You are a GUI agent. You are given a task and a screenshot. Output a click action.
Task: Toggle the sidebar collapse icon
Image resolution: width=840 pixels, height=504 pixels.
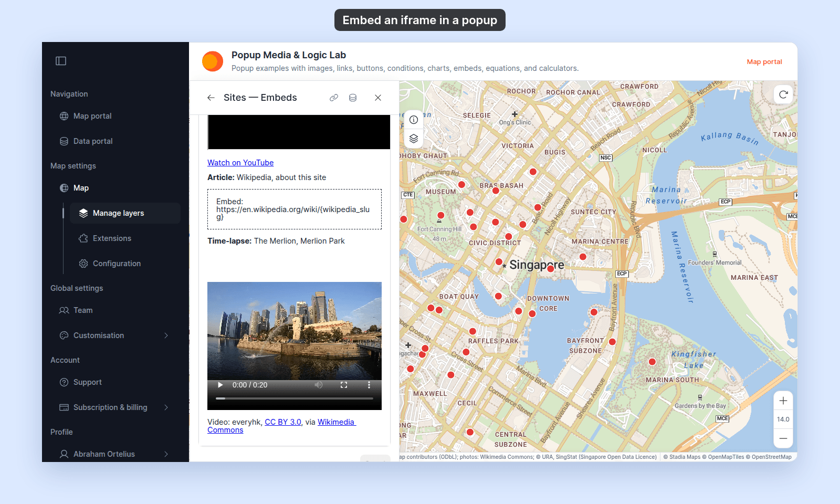coord(61,61)
